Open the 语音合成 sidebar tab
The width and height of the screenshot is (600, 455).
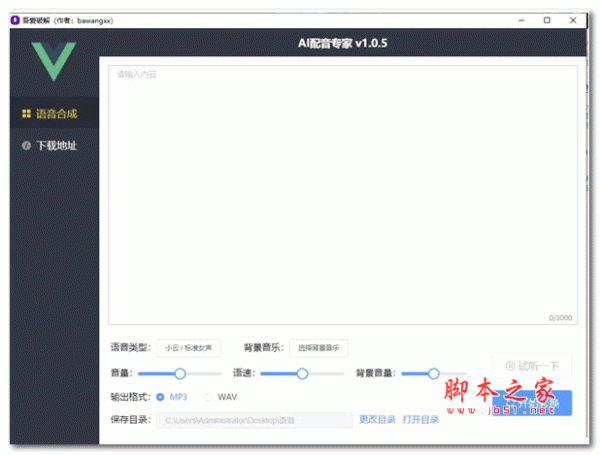click(x=56, y=114)
